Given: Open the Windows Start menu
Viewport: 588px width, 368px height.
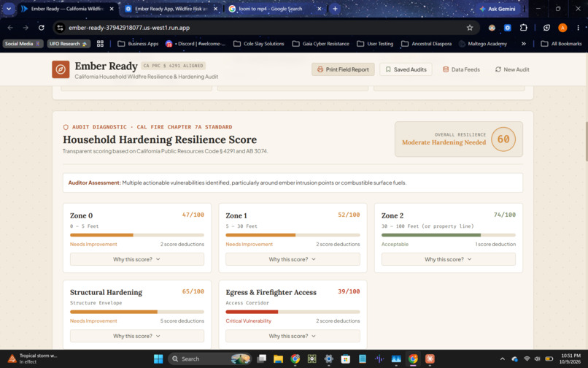Looking at the screenshot, I should (158, 359).
